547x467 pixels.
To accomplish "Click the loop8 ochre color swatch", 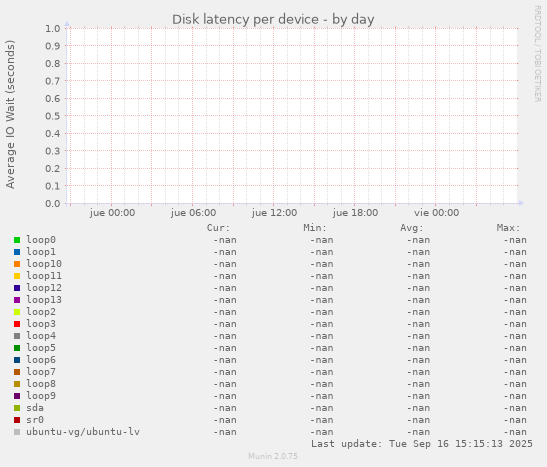I will pyautogui.click(x=17, y=384).
